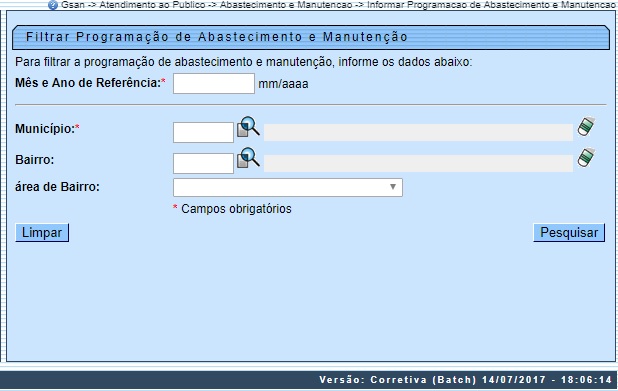Screen dimensions: 618x391
Task: Click the 'Filtrar Programação de Abastecimento e Manutenção' title
Action: tap(217, 37)
